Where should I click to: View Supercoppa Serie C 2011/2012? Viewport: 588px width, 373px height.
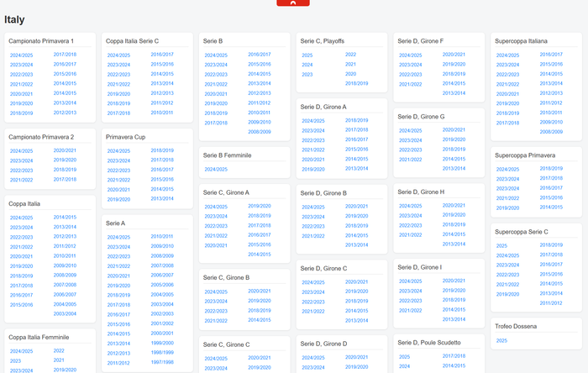[551, 303]
